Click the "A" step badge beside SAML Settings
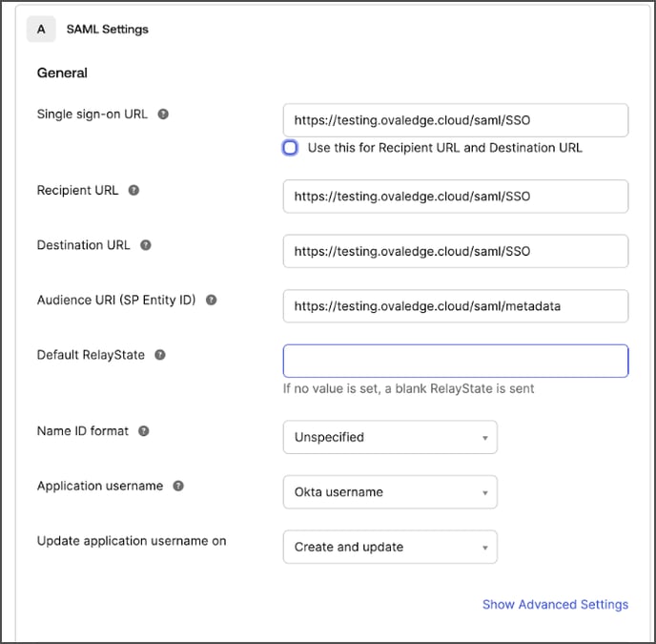This screenshot has height=644, width=656. tap(41, 30)
